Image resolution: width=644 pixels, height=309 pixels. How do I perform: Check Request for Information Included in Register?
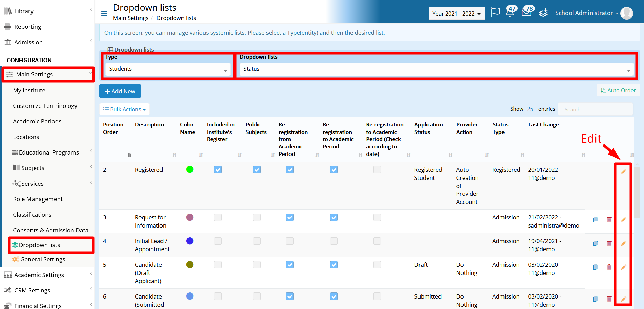point(218,217)
